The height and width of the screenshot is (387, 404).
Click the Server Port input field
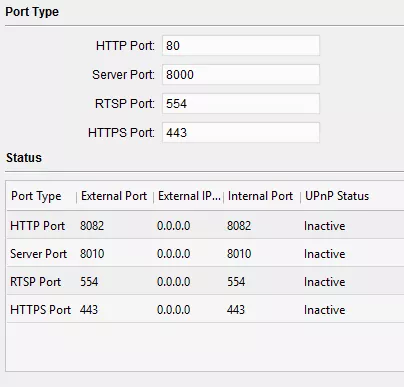241,74
